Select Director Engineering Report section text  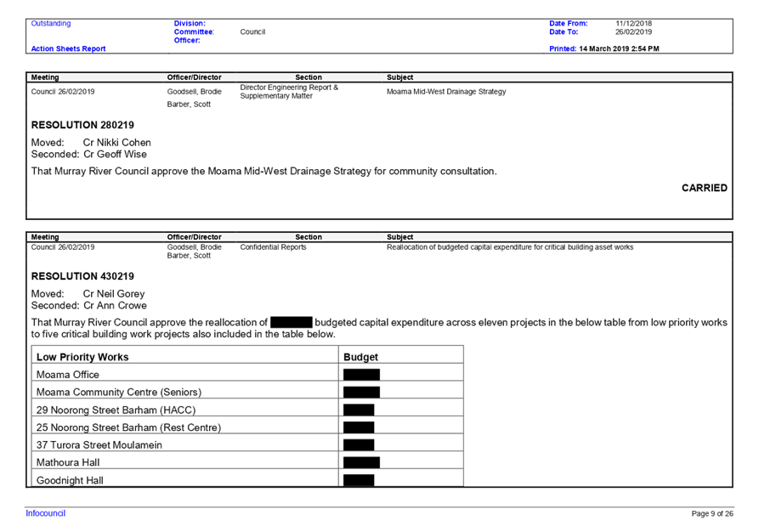289,92
